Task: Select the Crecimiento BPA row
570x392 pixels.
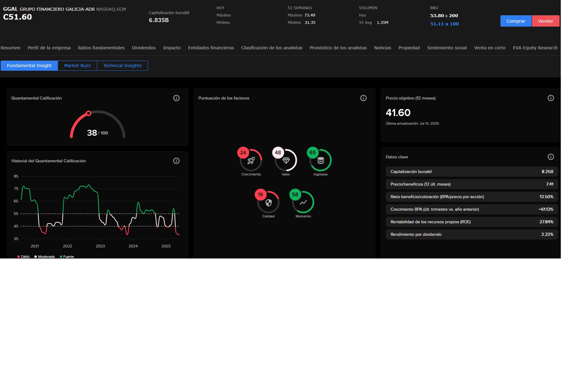Action: (472, 209)
